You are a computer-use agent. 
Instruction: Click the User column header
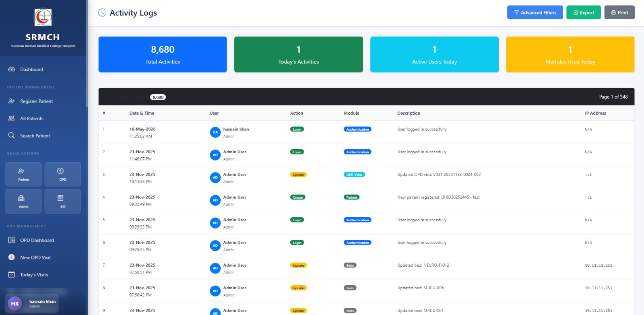pos(214,113)
